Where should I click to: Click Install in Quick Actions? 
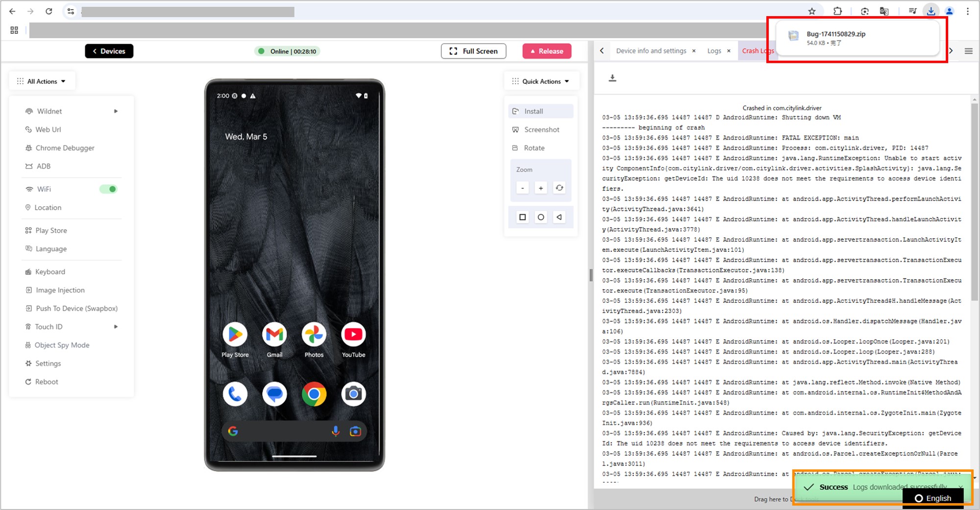[x=541, y=111]
